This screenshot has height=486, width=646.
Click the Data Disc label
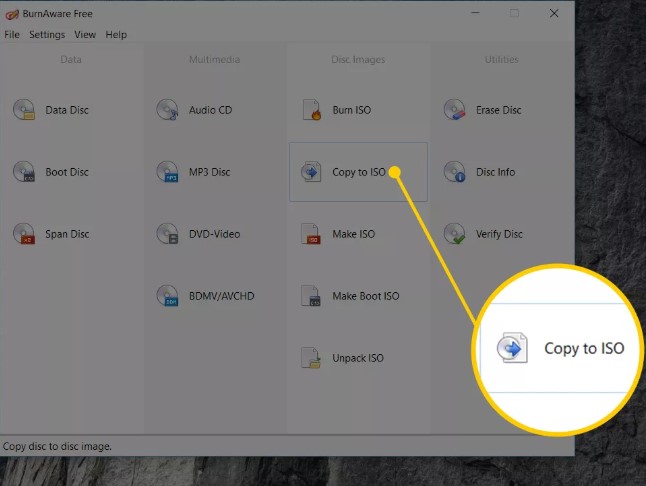(x=67, y=110)
